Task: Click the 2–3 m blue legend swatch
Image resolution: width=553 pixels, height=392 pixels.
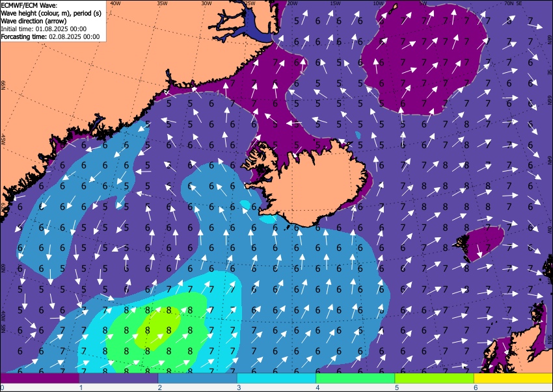Action: 198,378
